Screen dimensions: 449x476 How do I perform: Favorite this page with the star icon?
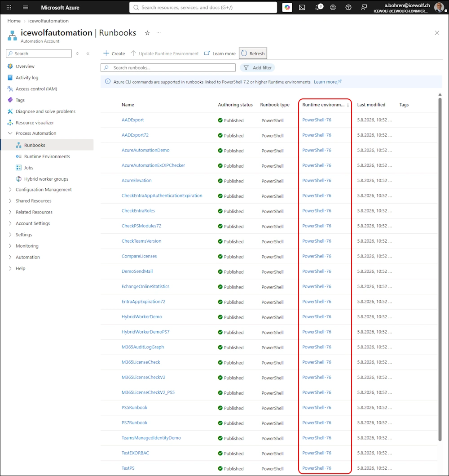pyautogui.click(x=147, y=33)
